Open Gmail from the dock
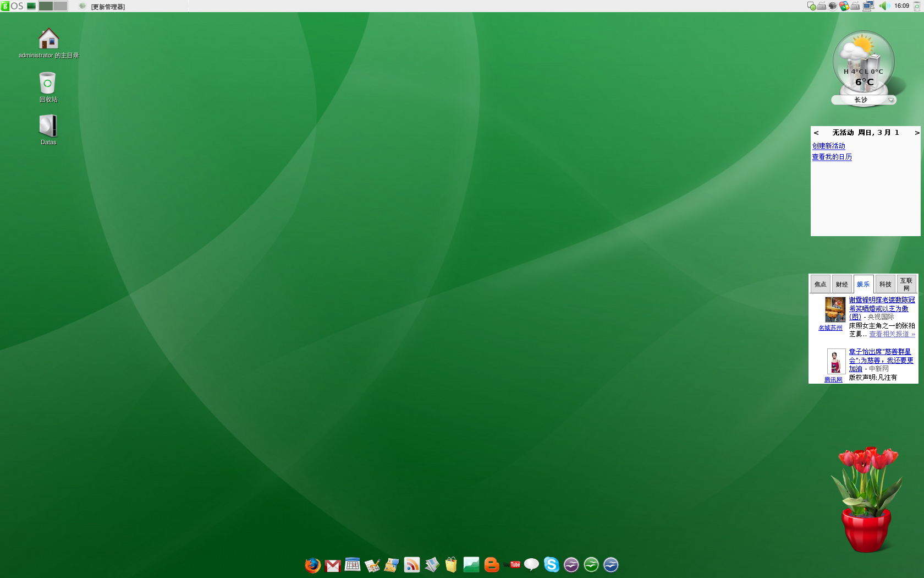Viewport: 924px width, 578px height. tap(333, 565)
